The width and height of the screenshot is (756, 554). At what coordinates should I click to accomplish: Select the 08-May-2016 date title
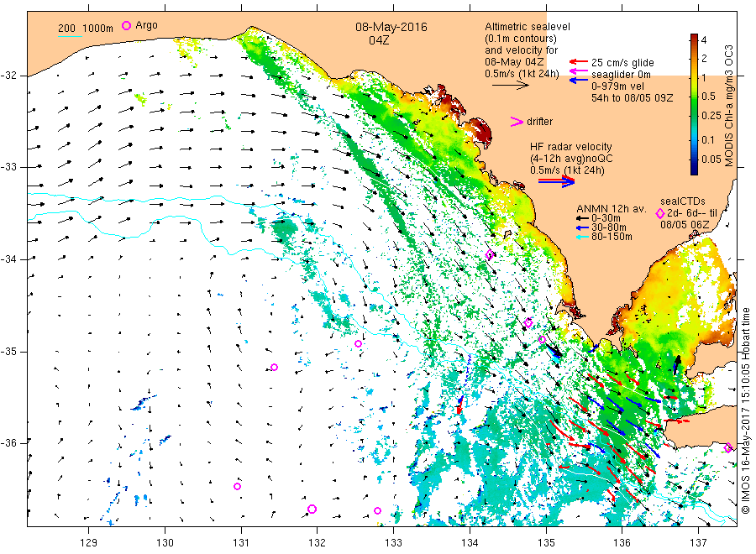tap(391, 27)
